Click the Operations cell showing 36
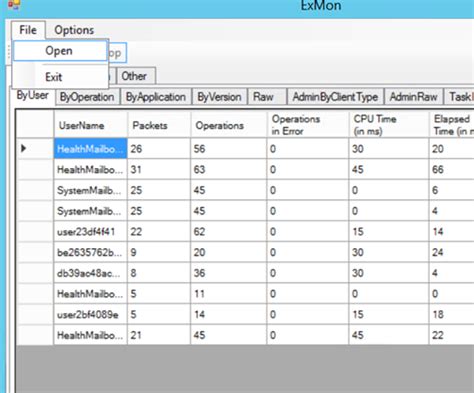 (x=229, y=273)
